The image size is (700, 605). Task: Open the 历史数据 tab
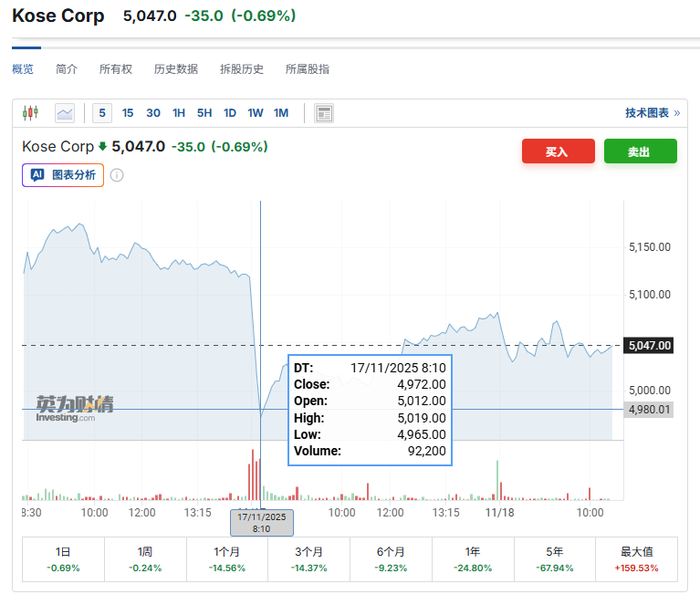coord(176,69)
